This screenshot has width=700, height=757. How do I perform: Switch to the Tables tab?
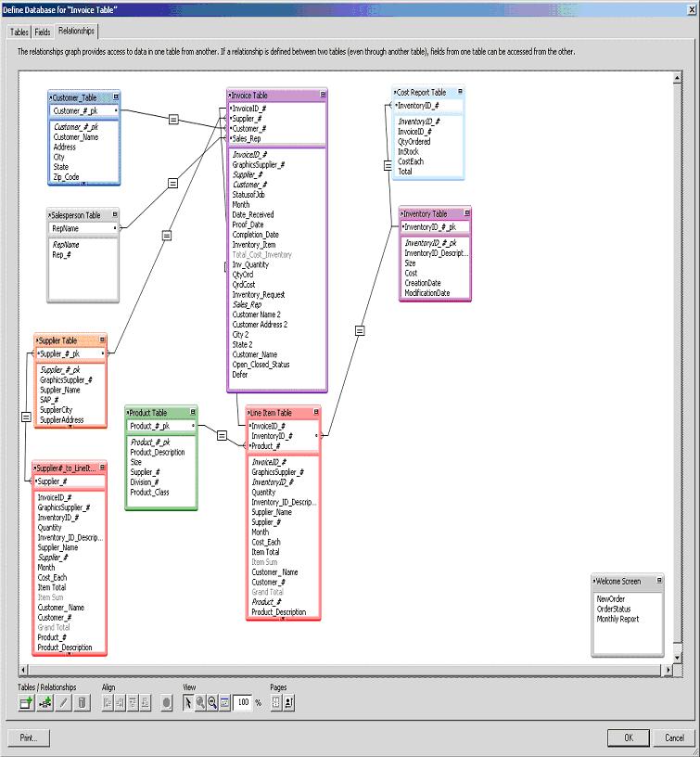click(x=19, y=32)
